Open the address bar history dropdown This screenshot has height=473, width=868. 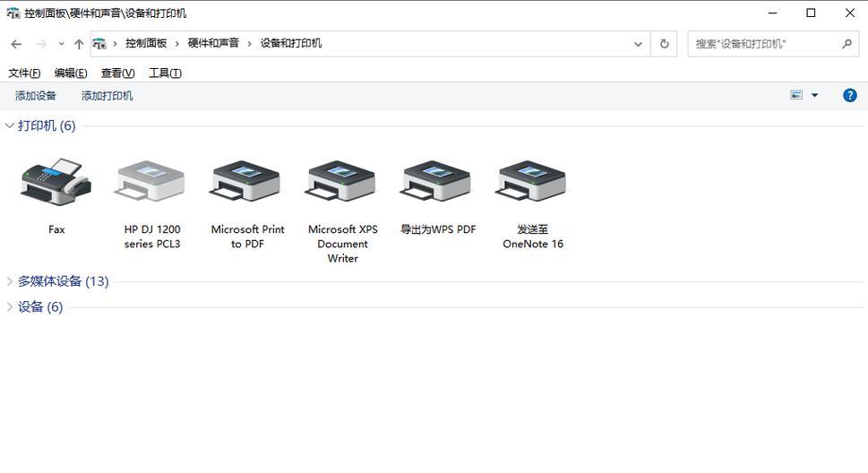tap(639, 44)
